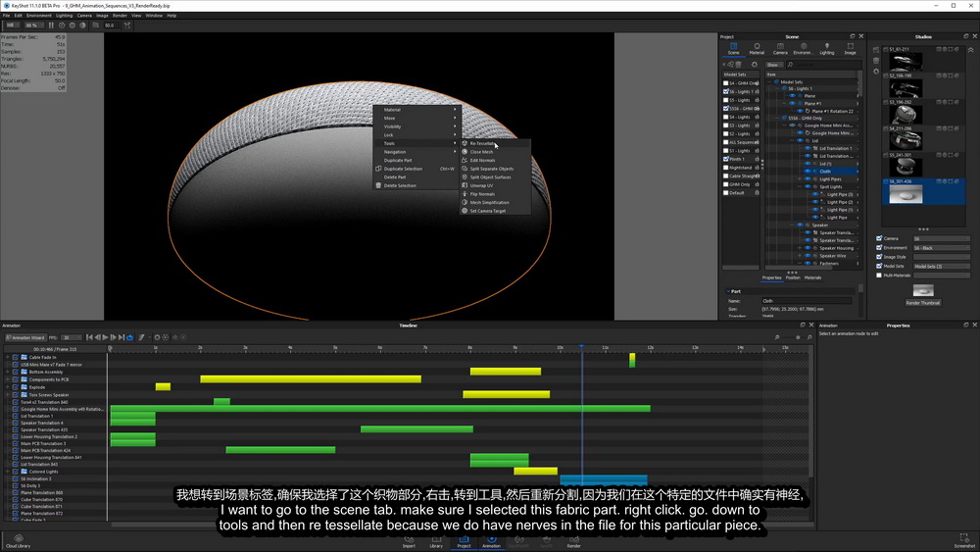Select Mesh Simplification tool entry
This screenshot has height=552, width=980.
click(494, 203)
